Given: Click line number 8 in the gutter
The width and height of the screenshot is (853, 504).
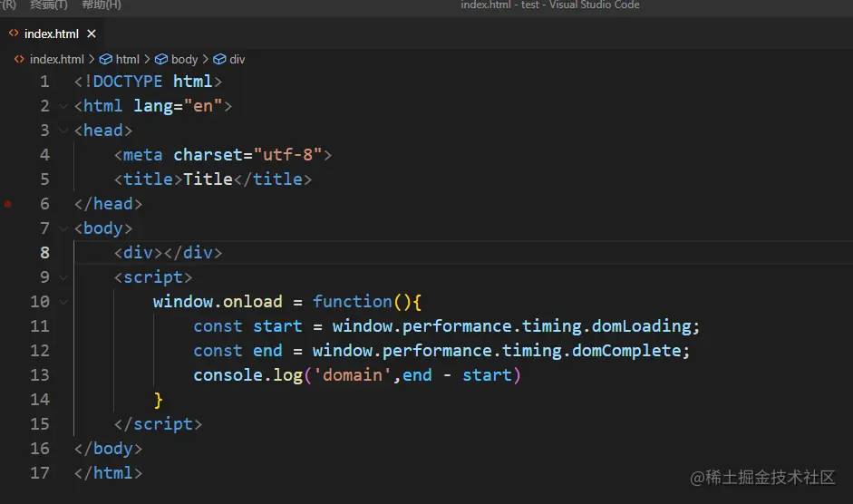Looking at the screenshot, I should pos(44,253).
